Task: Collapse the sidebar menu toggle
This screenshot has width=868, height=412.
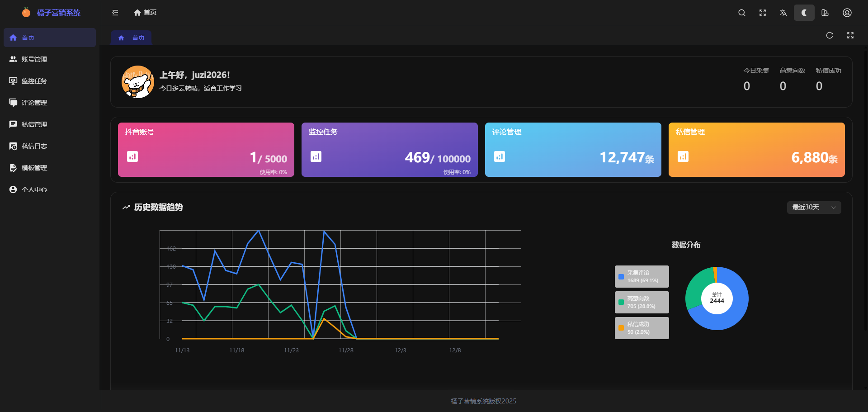Action: coord(115,13)
